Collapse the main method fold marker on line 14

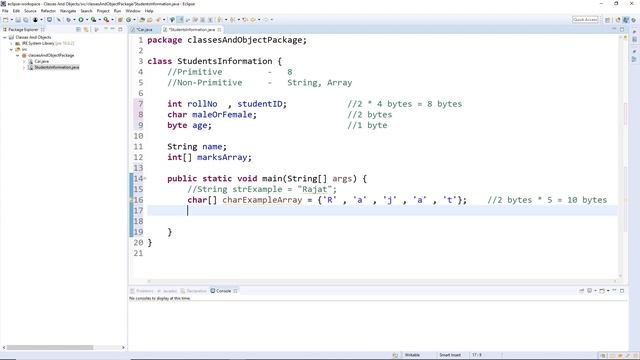pos(145,178)
